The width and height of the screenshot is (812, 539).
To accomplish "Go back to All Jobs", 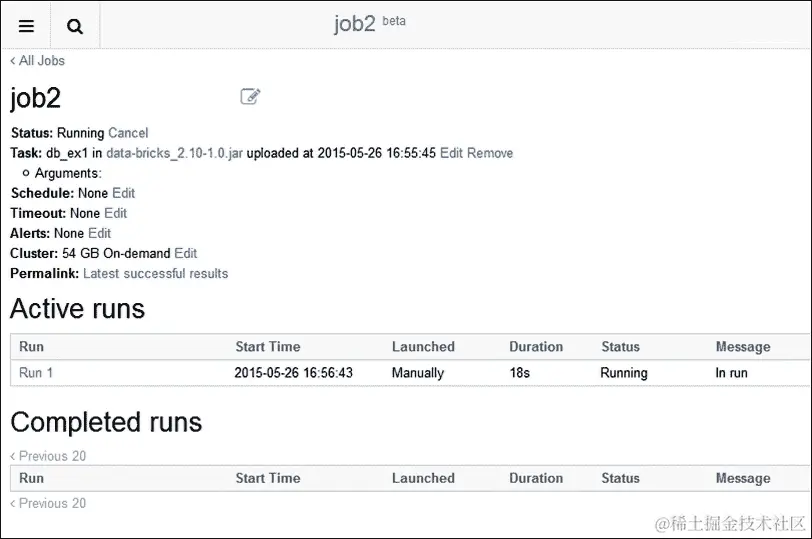I will pyautogui.click(x=37, y=61).
